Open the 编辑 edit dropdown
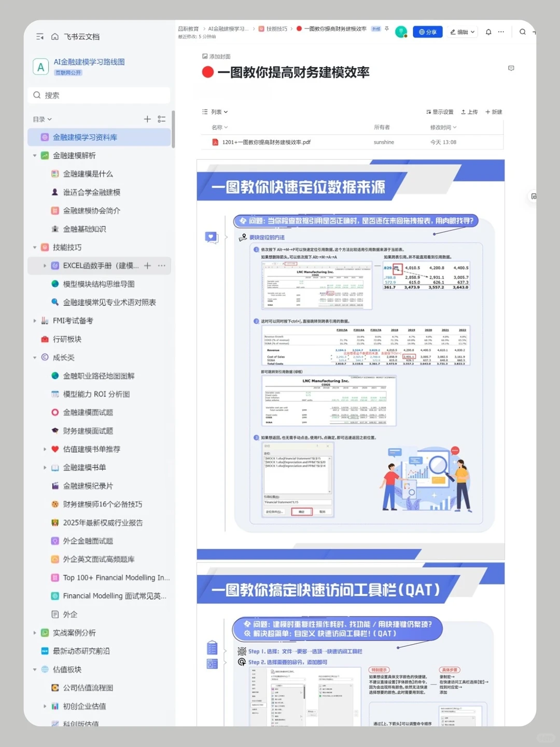The width and height of the screenshot is (560, 747). pyautogui.click(x=461, y=32)
